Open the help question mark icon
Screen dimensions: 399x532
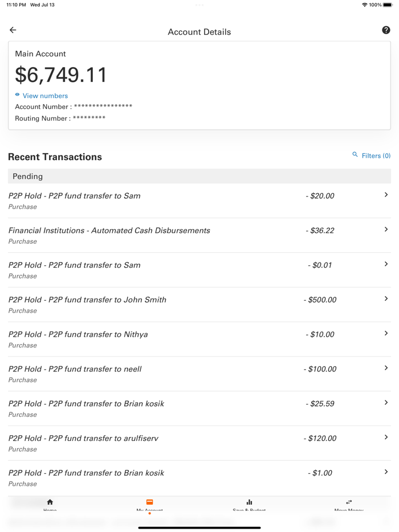tap(386, 30)
